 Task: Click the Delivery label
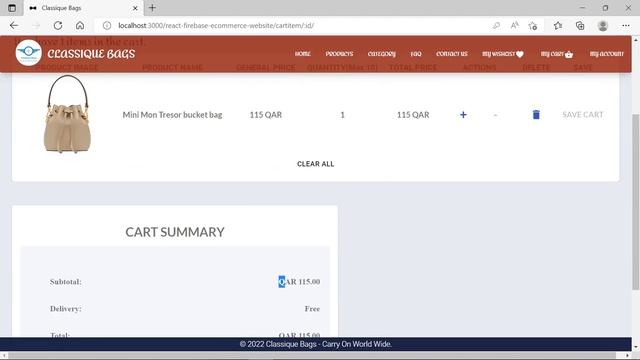pos(66,309)
